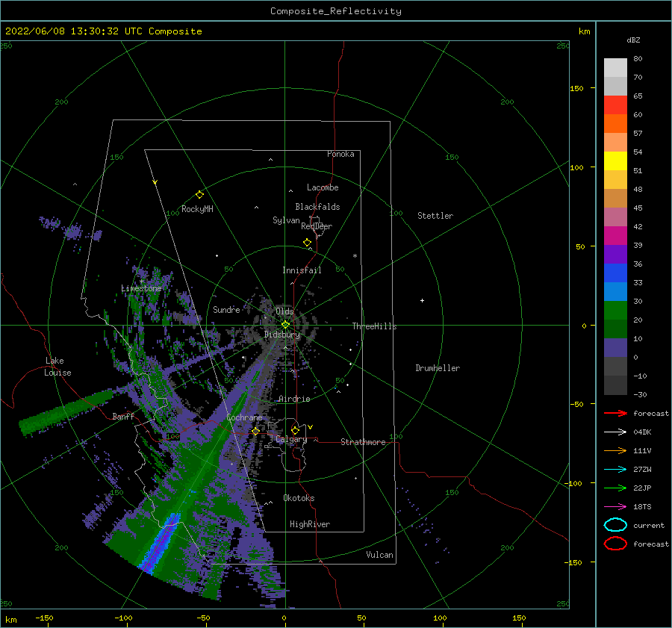Image resolution: width=672 pixels, height=628 pixels.
Task: Click the yellow V marker northeast of Calgary
Action: coord(311,427)
